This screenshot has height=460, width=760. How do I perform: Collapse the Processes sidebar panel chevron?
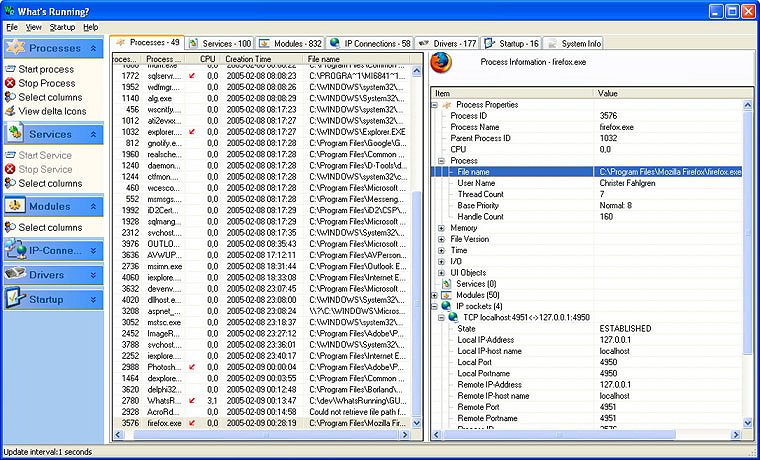93,48
